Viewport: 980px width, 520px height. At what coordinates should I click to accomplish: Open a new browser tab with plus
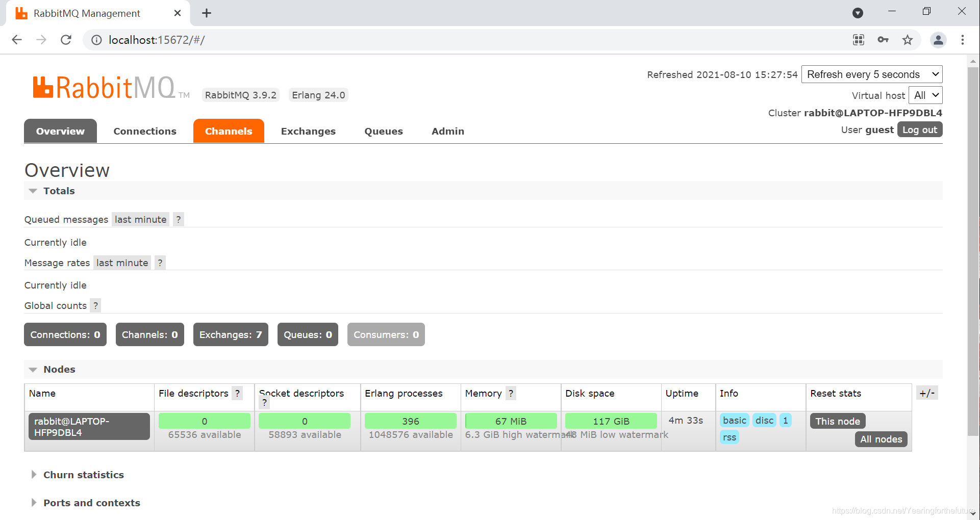point(207,13)
